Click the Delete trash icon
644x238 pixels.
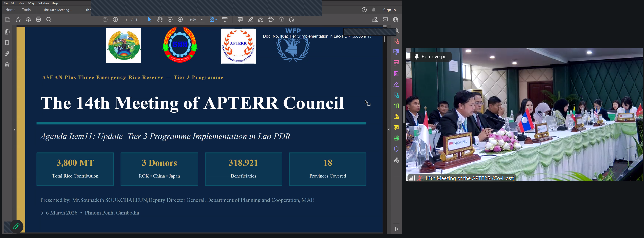click(282, 20)
